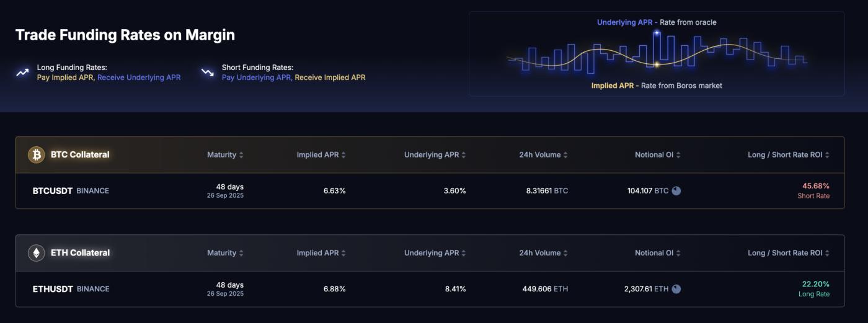
Task: Click the glowing Implied APR point on chart
Action: [x=657, y=64]
